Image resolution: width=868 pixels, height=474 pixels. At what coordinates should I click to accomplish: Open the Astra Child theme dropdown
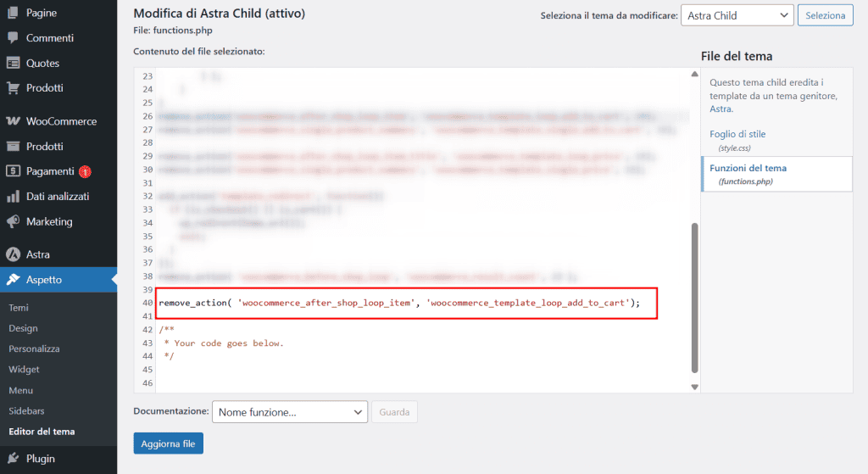coord(737,15)
